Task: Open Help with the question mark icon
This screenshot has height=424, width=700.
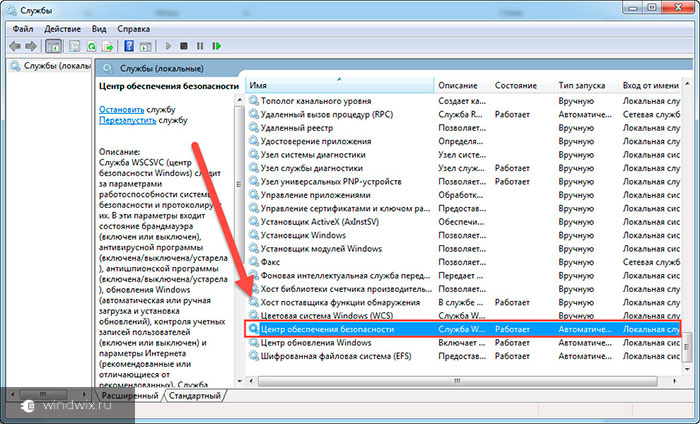Action: coord(129,46)
